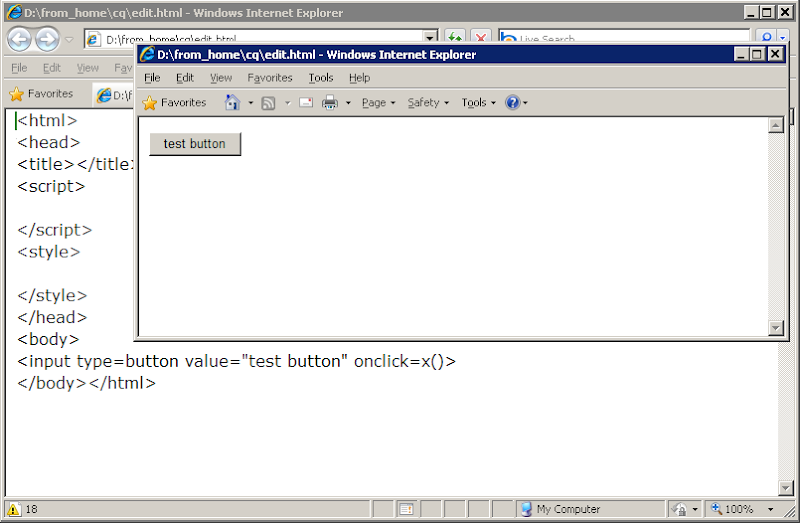Image resolution: width=800 pixels, height=523 pixels.
Task: Click the <style> opening tag line
Action: point(48,252)
